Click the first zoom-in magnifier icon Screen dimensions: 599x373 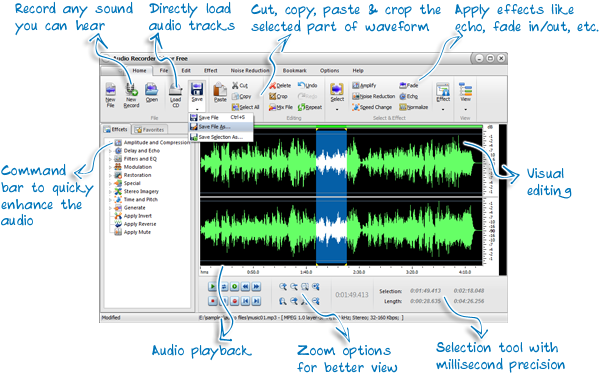click(x=283, y=287)
